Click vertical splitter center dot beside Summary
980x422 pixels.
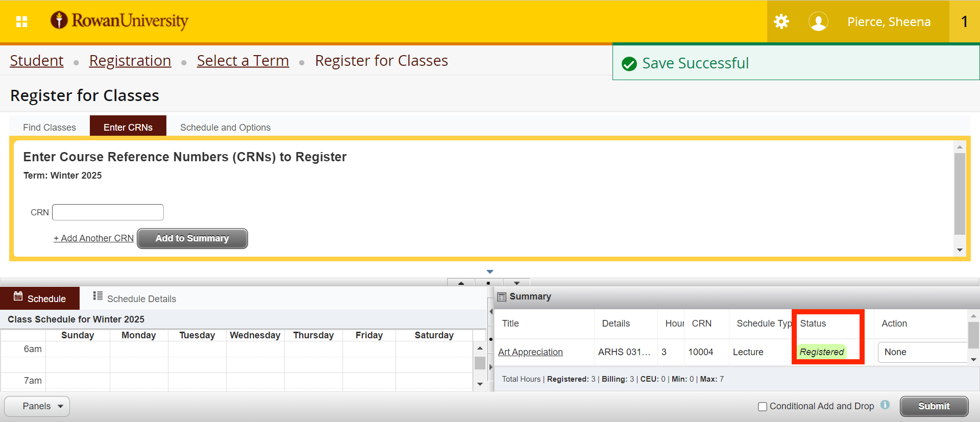point(491,339)
